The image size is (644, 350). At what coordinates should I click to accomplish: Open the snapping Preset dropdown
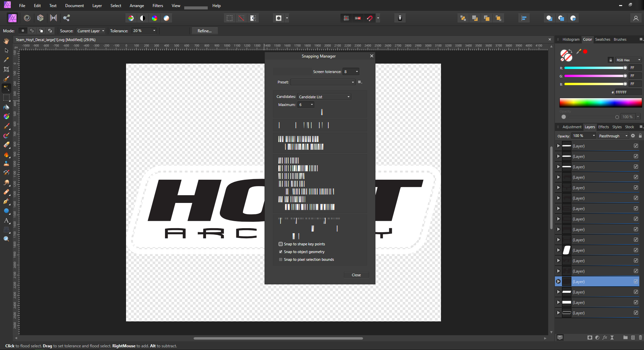(x=323, y=82)
